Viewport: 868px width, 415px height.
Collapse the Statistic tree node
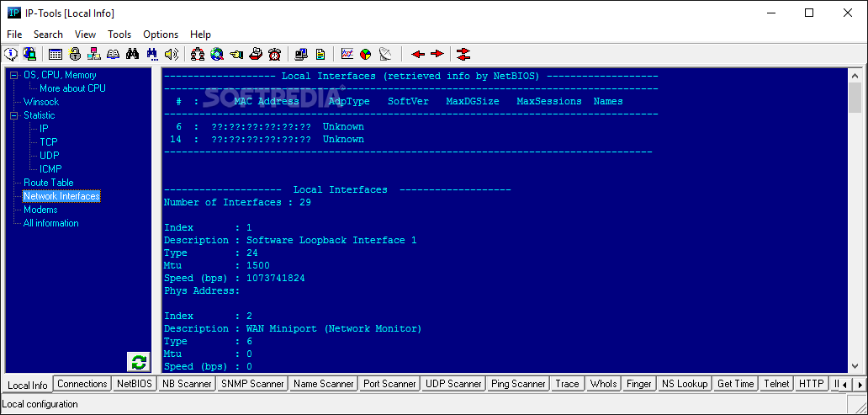tap(13, 115)
